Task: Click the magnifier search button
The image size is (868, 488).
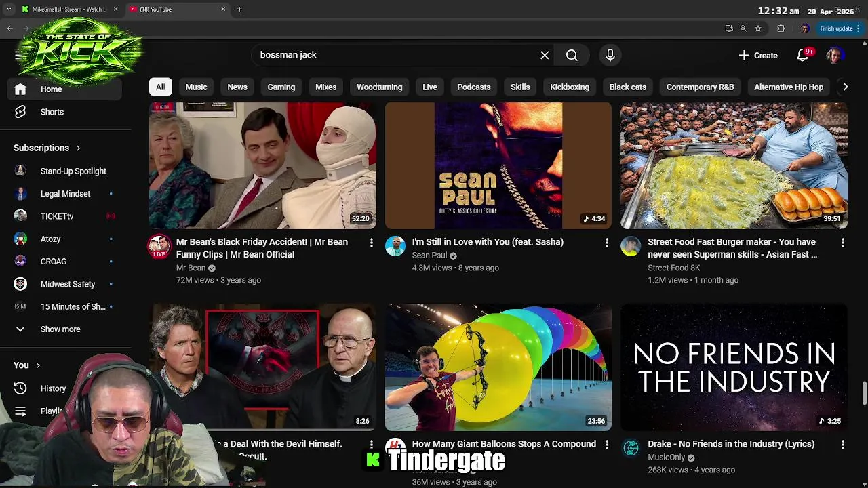Action: (572, 55)
